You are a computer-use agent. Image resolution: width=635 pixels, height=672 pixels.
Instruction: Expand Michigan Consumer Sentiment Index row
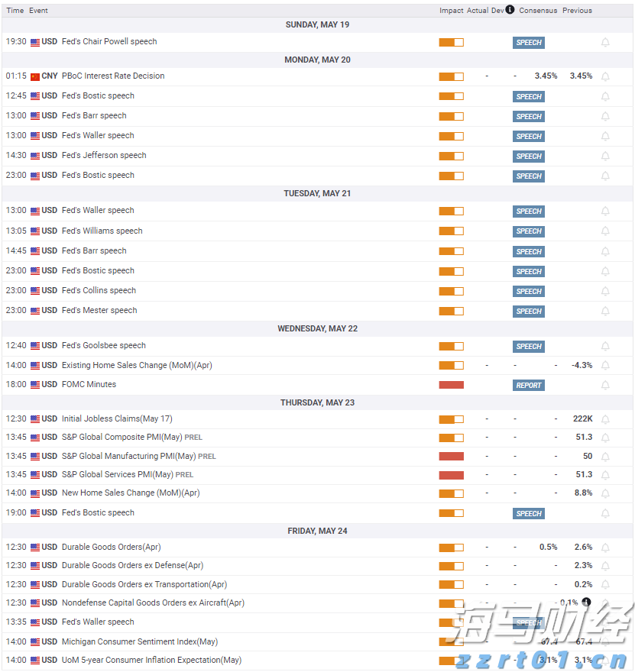tap(139, 642)
